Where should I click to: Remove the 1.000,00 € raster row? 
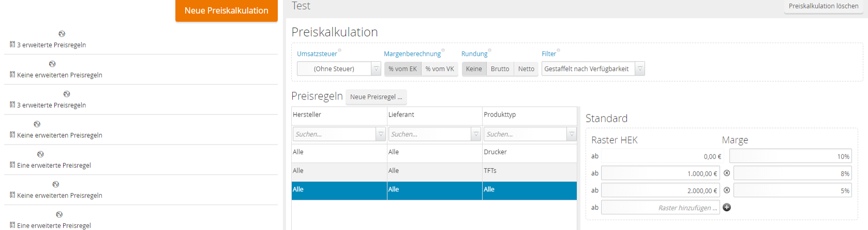(727, 173)
